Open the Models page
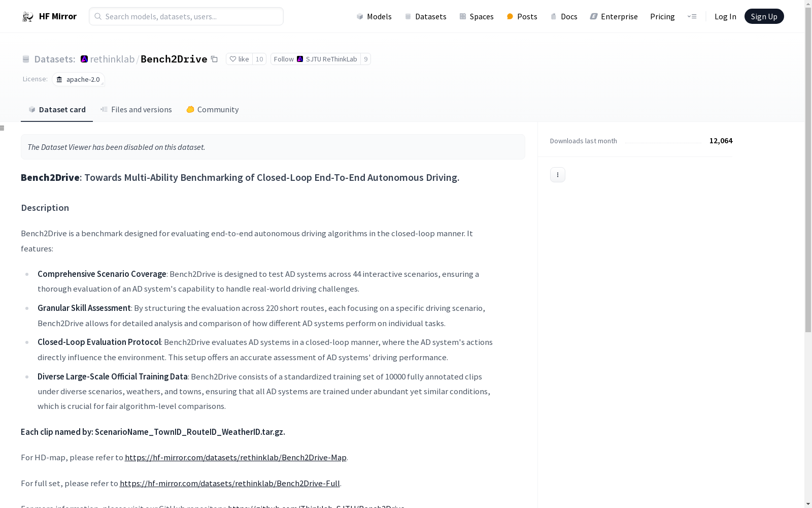 tap(374, 16)
